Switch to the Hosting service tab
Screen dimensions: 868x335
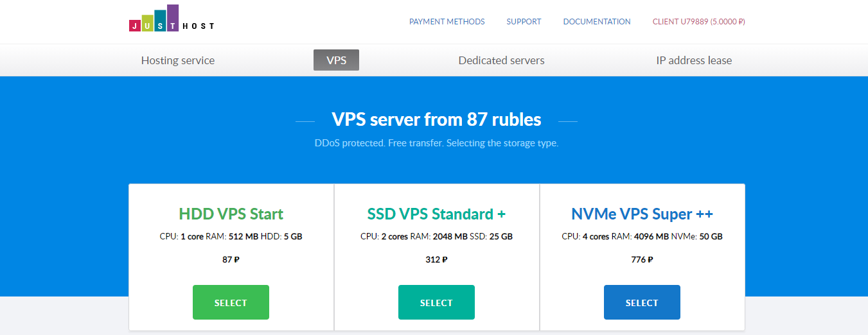click(x=178, y=60)
